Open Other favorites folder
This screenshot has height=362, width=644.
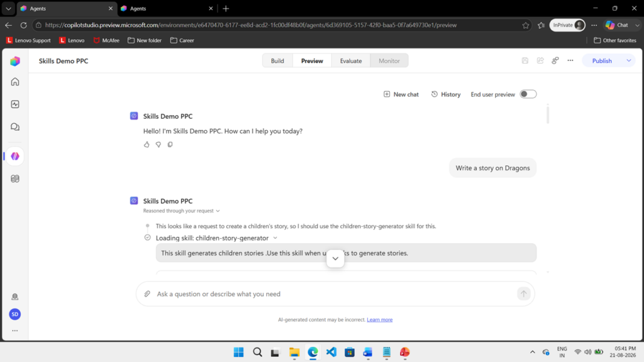click(615, 40)
